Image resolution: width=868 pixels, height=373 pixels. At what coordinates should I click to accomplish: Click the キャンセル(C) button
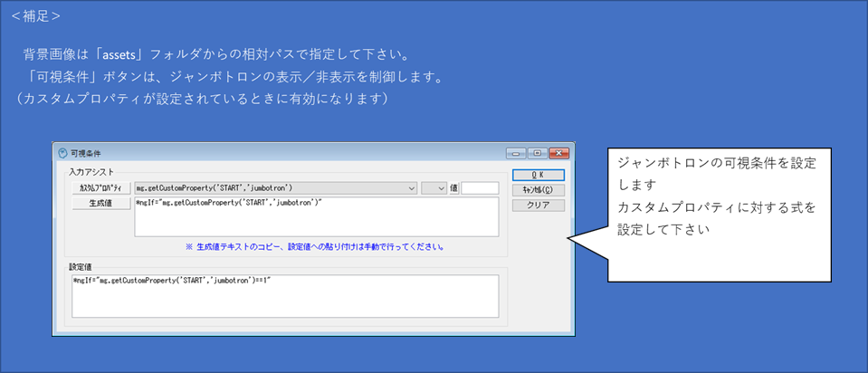tap(538, 190)
